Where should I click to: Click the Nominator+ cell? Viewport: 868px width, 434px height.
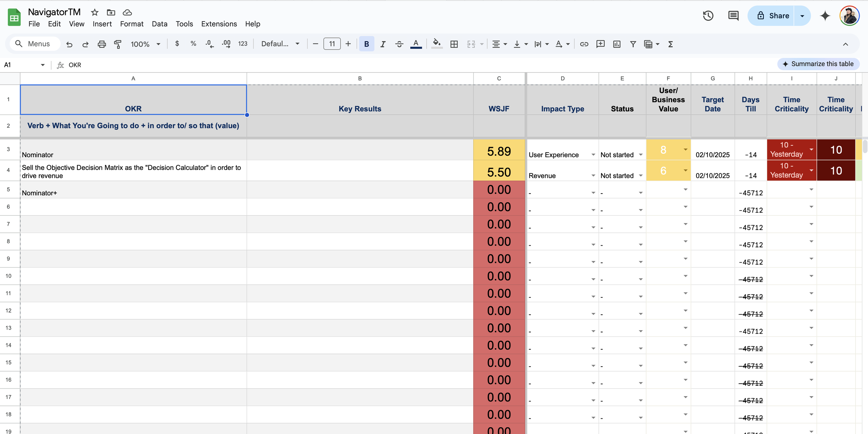(133, 189)
